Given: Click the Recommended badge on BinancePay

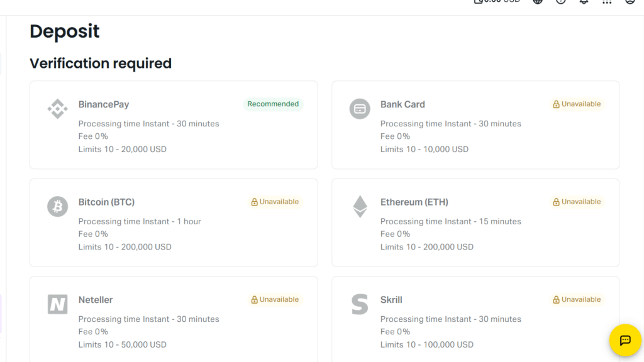Looking at the screenshot, I should click(273, 104).
